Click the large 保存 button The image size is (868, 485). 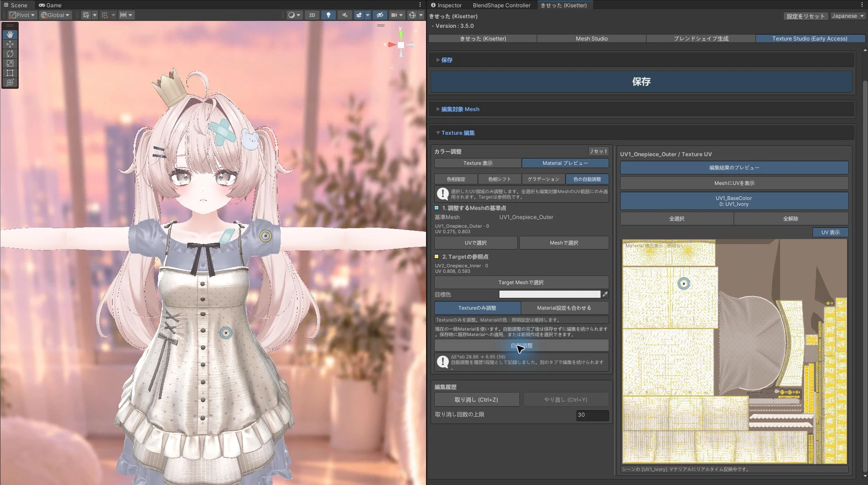(x=641, y=82)
